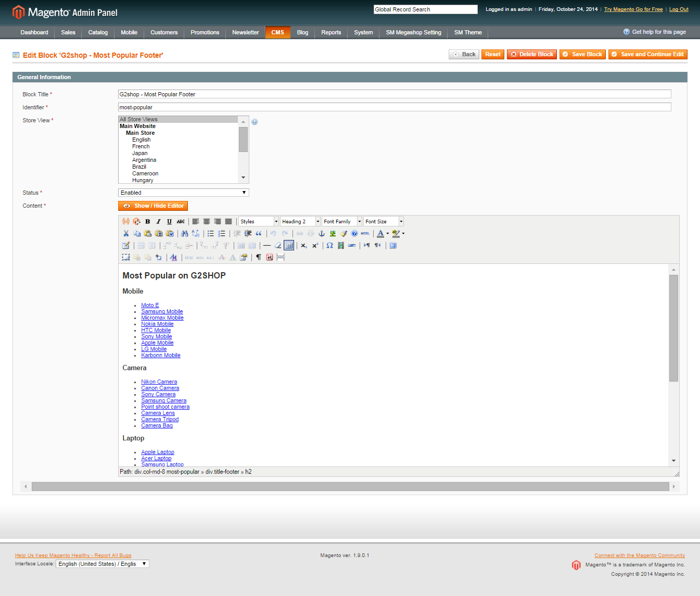Open the System menu
The width and height of the screenshot is (700, 596).
(363, 32)
